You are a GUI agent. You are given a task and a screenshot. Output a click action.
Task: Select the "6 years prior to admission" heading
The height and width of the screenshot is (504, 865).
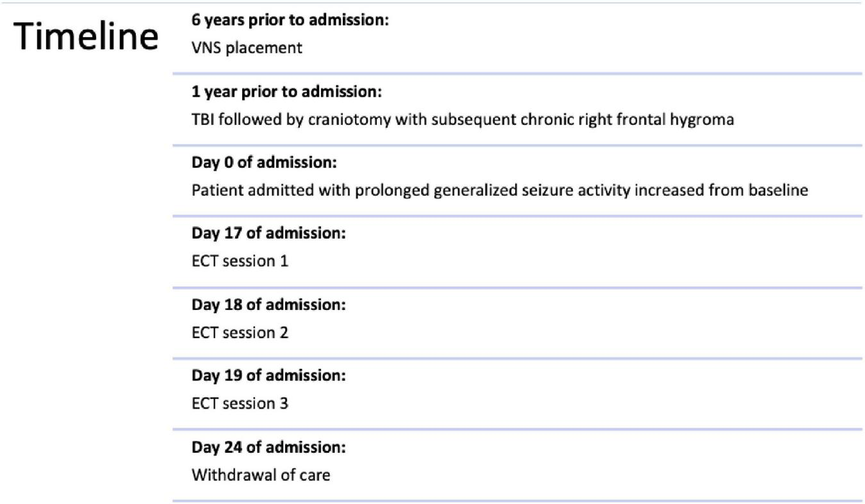290,20
